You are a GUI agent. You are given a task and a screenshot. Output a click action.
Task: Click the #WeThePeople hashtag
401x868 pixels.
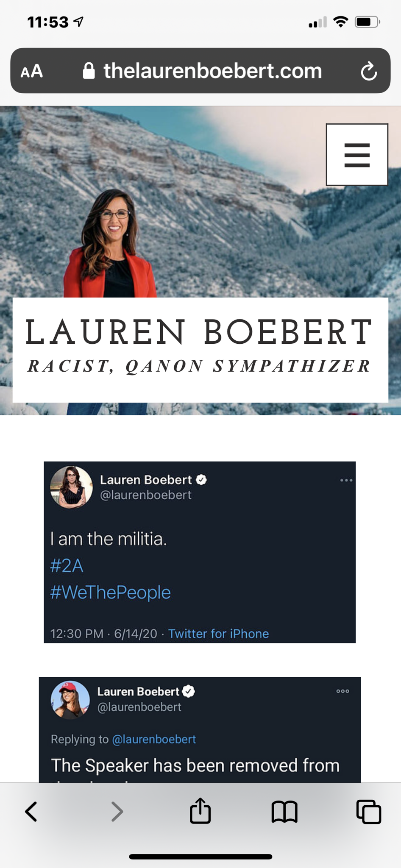[110, 593]
